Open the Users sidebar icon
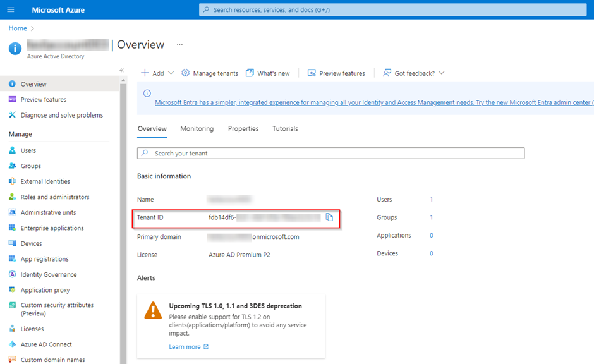The image size is (594, 364). coord(12,150)
